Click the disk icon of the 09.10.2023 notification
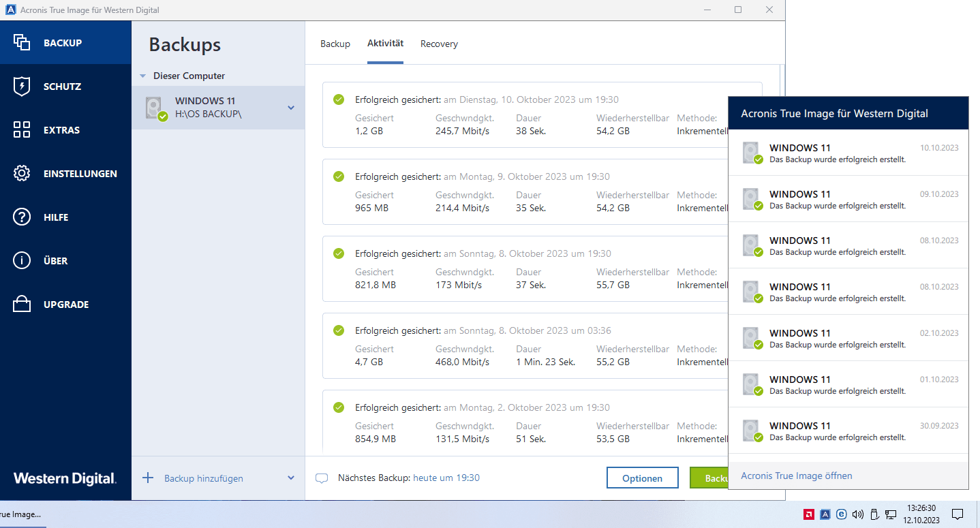 pyautogui.click(x=752, y=199)
